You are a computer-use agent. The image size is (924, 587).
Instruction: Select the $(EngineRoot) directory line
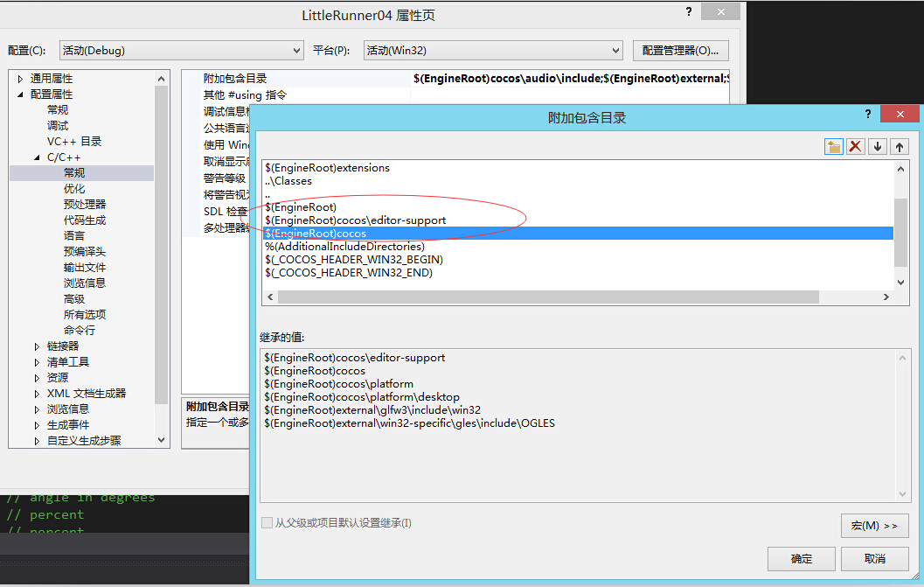coord(301,207)
